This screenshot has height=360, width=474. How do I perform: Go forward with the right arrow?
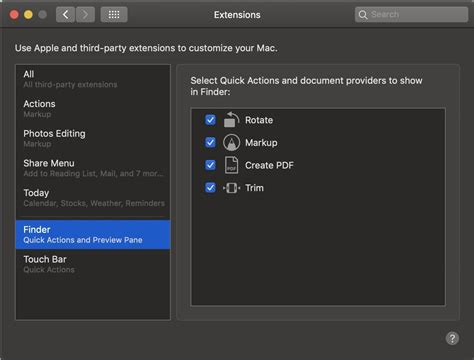[85, 15]
